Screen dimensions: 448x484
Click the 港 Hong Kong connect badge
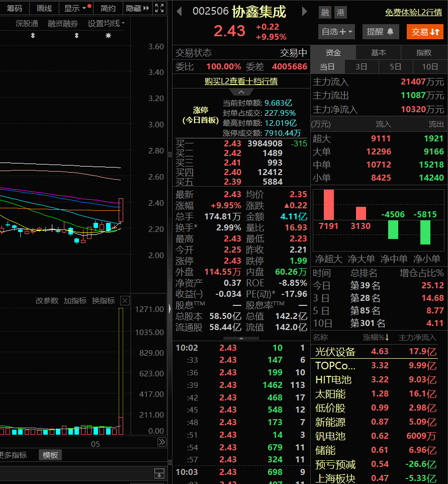click(340, 13)
